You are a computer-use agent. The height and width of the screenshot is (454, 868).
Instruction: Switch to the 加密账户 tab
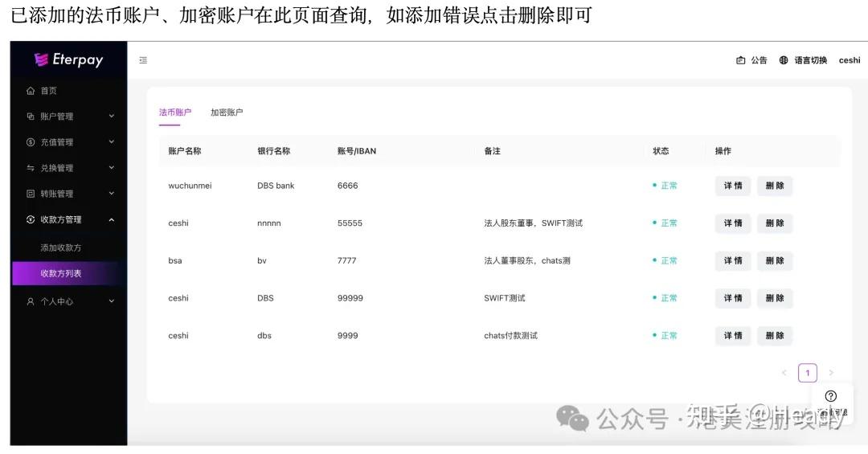coord(227,112)
